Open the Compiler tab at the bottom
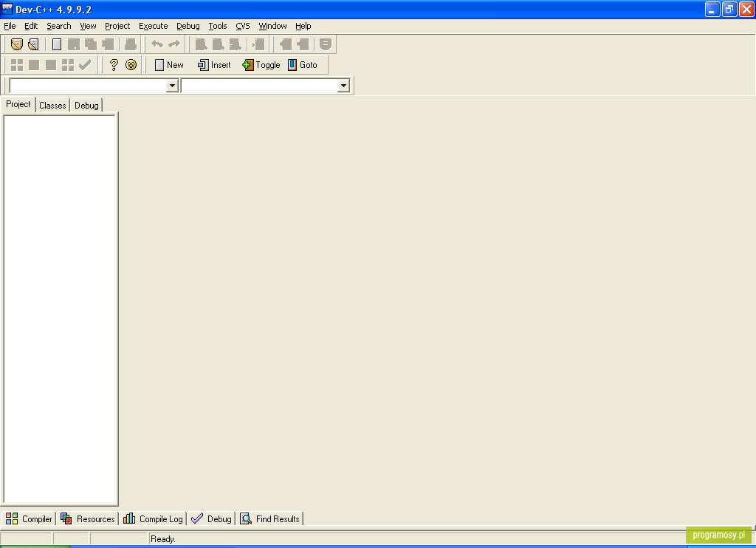This screenshot has height=548, width=756. click(x=29, y=518)
